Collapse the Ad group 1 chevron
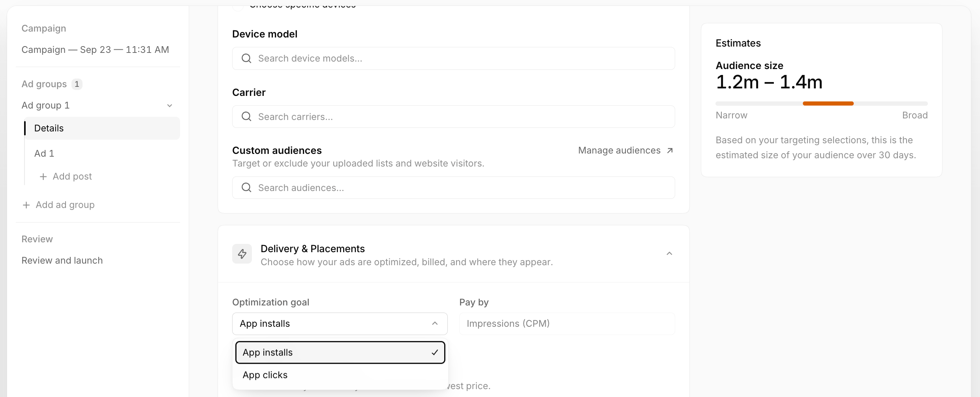The height and width of the screenshot is (397, 980). click(x=170, y=105)
